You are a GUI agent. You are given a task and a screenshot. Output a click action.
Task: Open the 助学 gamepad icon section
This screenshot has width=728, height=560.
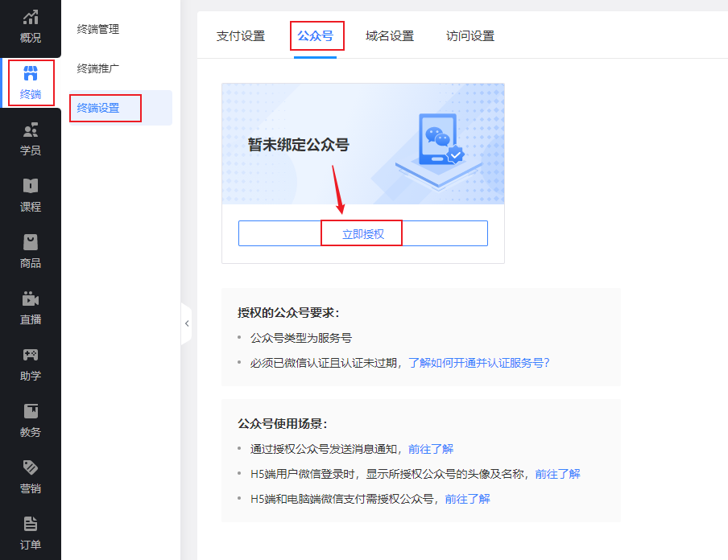pos(30,364)
